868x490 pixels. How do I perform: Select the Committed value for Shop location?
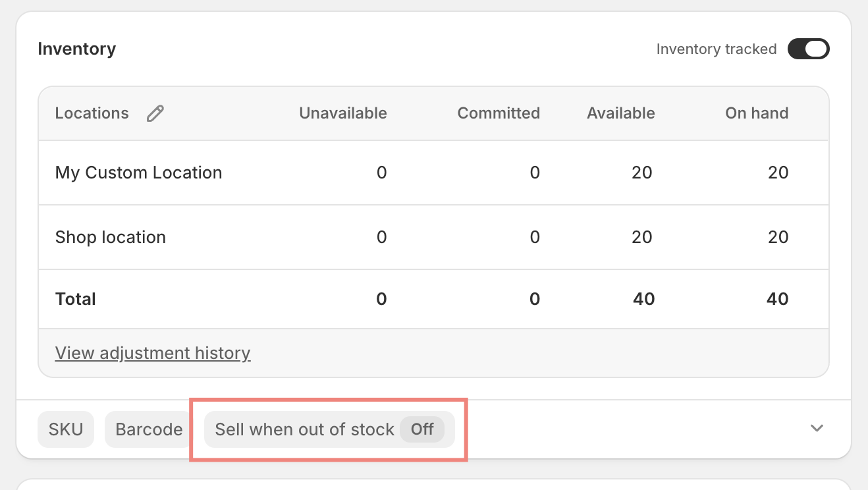tap(534, 237)
